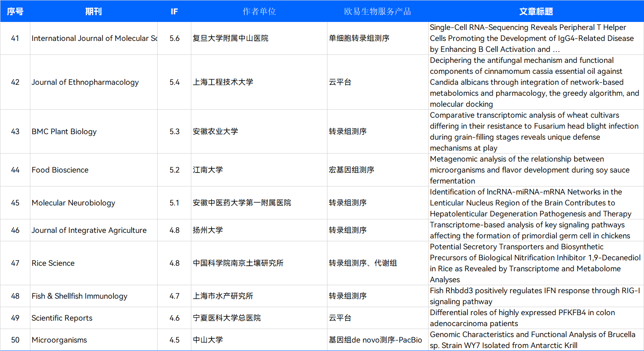
Task: Select the primordial germ cell in chickens title
Action: [536, 230]
